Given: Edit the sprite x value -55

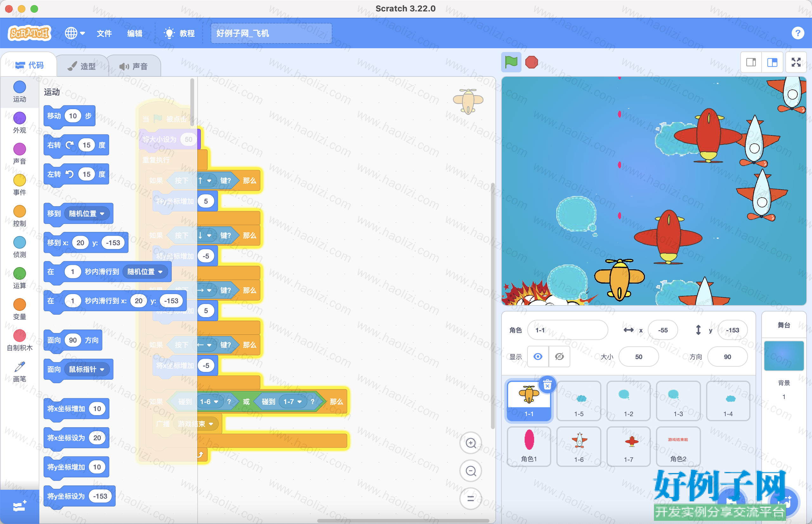Looking at the screenshot, I should [x=663, y=330].
